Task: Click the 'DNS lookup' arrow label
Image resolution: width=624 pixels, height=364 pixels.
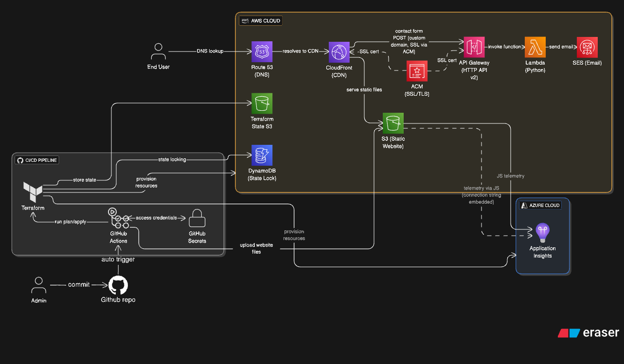Action: click(x=210, y=51)
